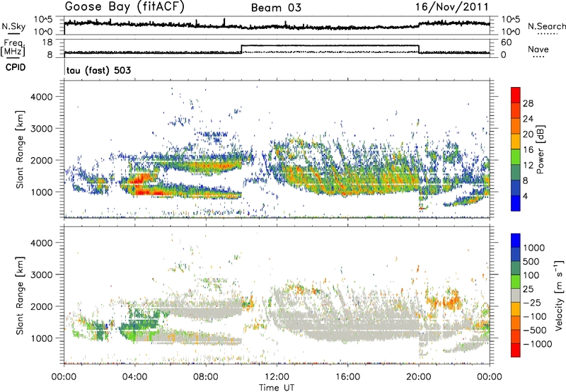Click the red top of the power colorbar
This screenshot has width=566, height=392.
coord(516,95)
